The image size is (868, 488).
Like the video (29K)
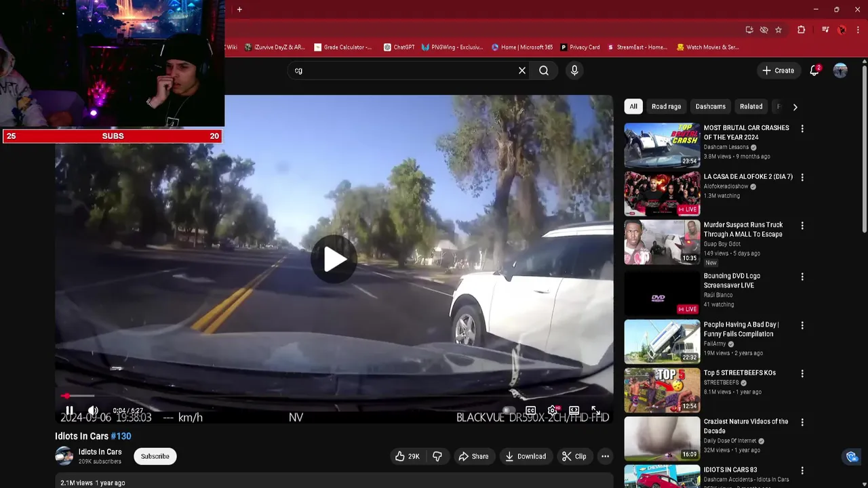click(x=407, y=456)
